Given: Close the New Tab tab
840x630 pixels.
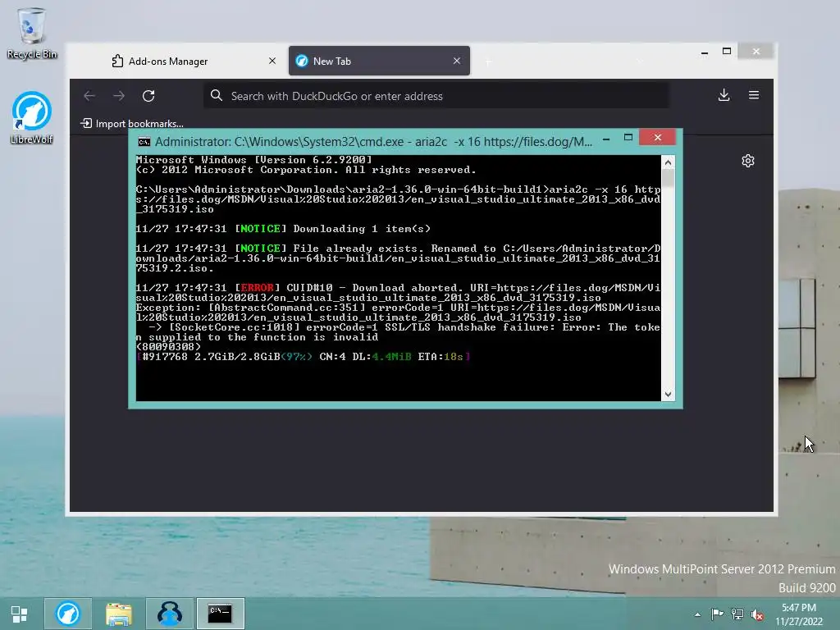Looking at the screenshot, I should pos(456,61).
